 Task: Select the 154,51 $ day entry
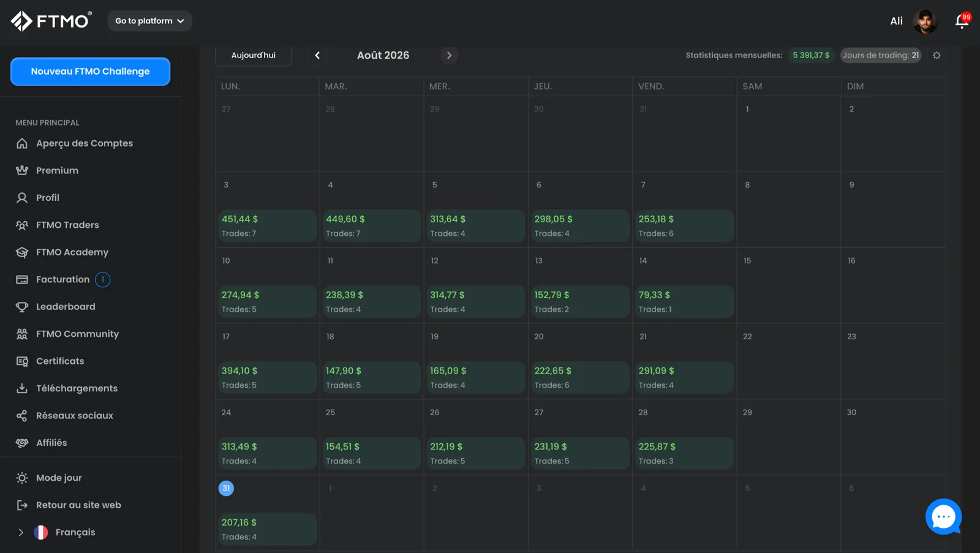371,454
